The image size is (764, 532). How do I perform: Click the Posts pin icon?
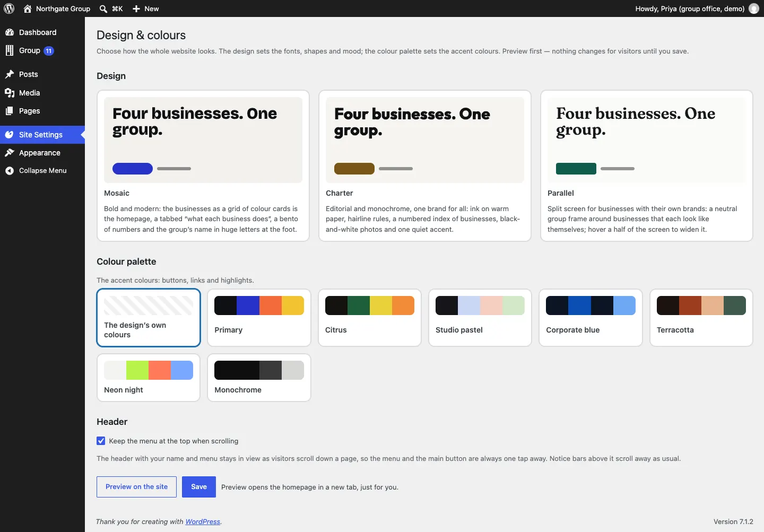[x=10, y=74]
